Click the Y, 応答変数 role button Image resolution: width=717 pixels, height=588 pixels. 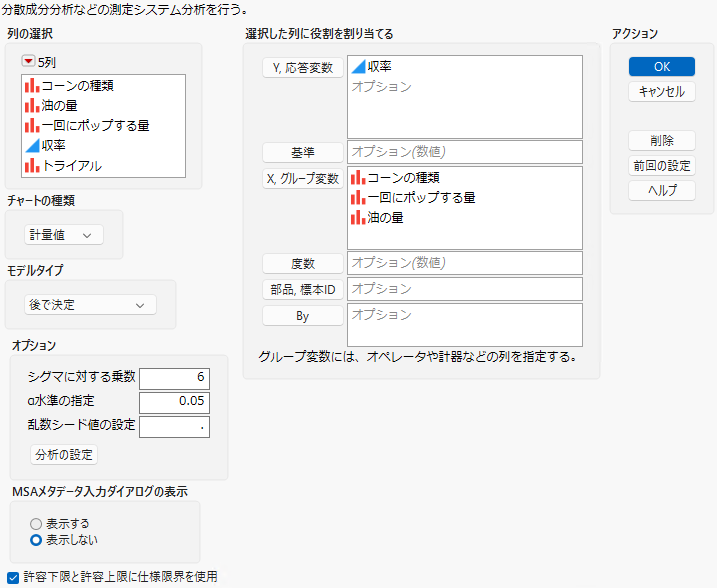[x=303, y=68]
